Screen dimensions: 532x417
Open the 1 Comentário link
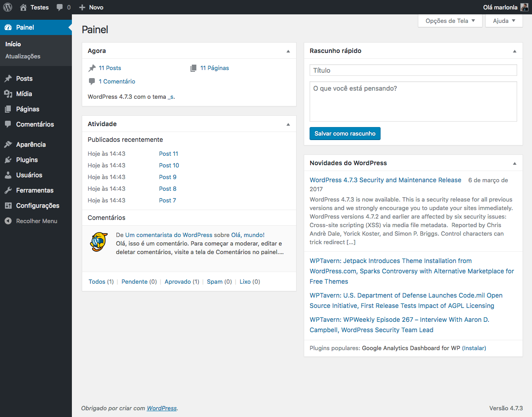pyautogui.click(x=117, y=81)
